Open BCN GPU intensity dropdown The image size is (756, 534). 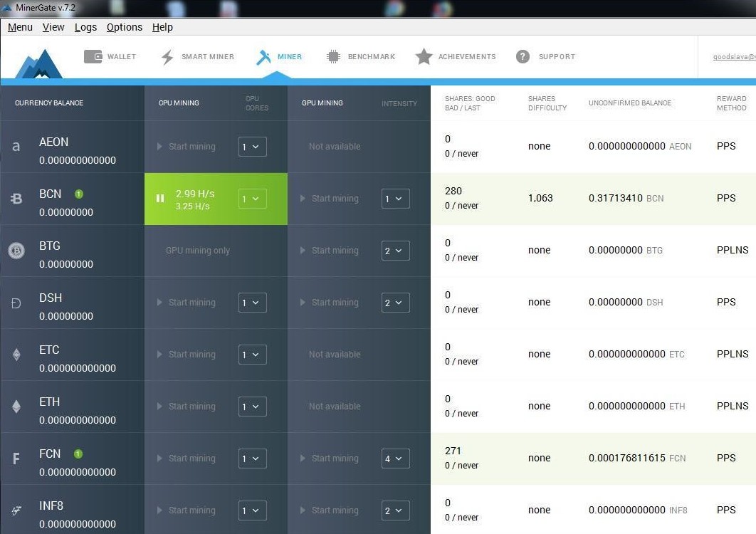tap(395, 199)
